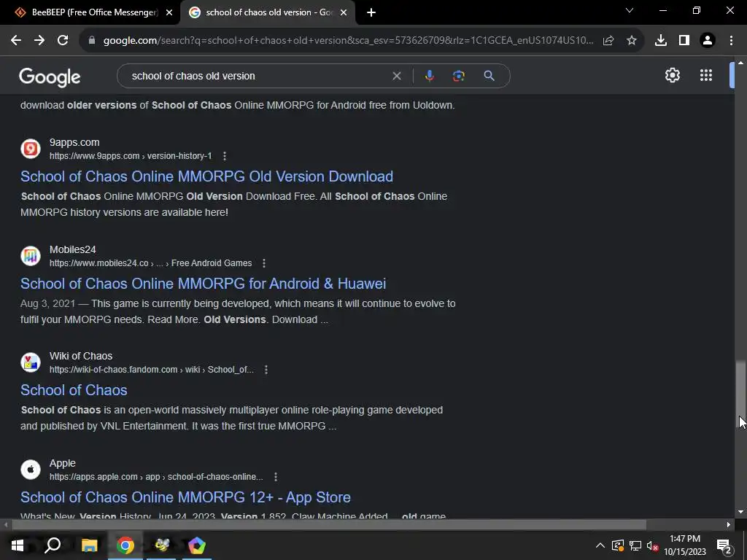The width and height of the screenshot is (747, 560).
Task: Open the Google apps grid
Action: click(706, 75)
